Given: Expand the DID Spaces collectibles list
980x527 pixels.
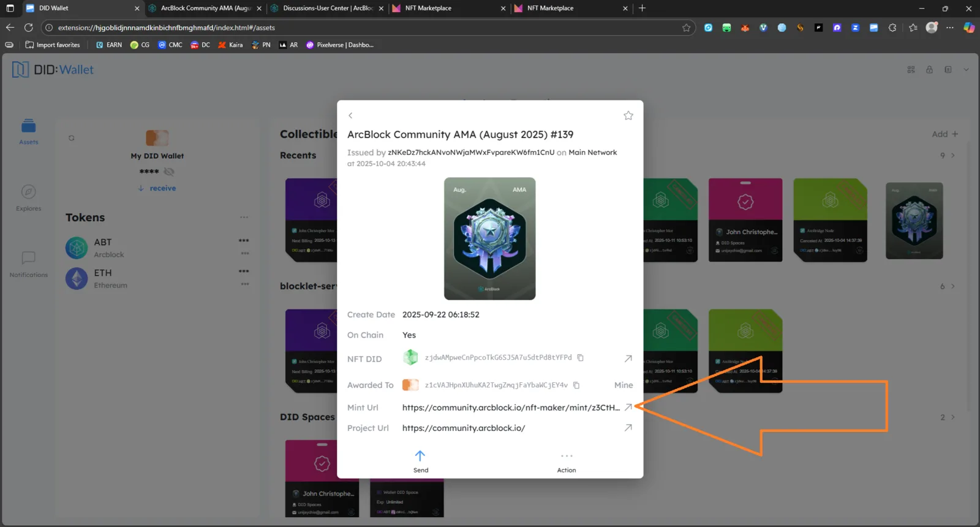Looking at the screenshot, I should click(948, 417).
